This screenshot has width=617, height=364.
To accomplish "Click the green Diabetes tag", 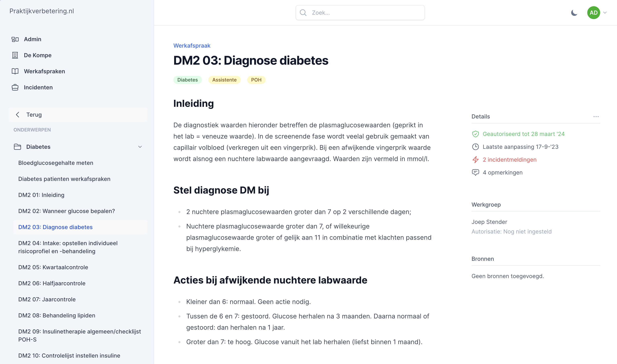I will coord(187,80).
